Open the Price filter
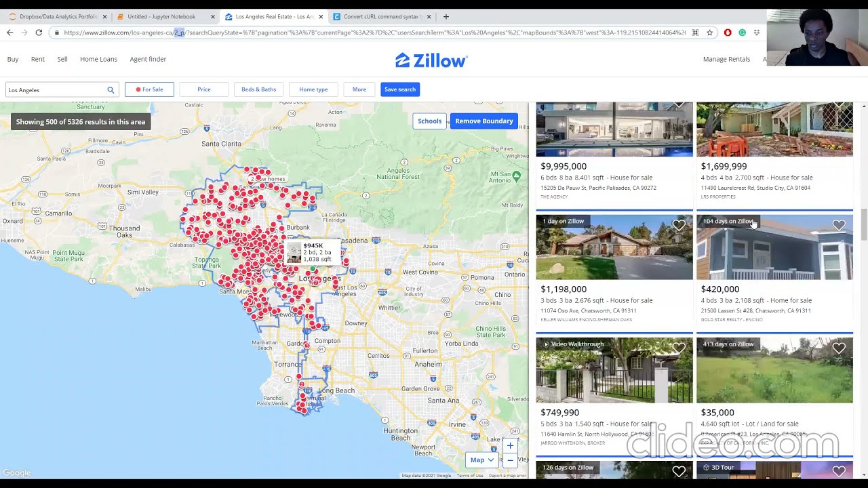The width and height of the screenshot is (868, 488). (x=204, y=89)
